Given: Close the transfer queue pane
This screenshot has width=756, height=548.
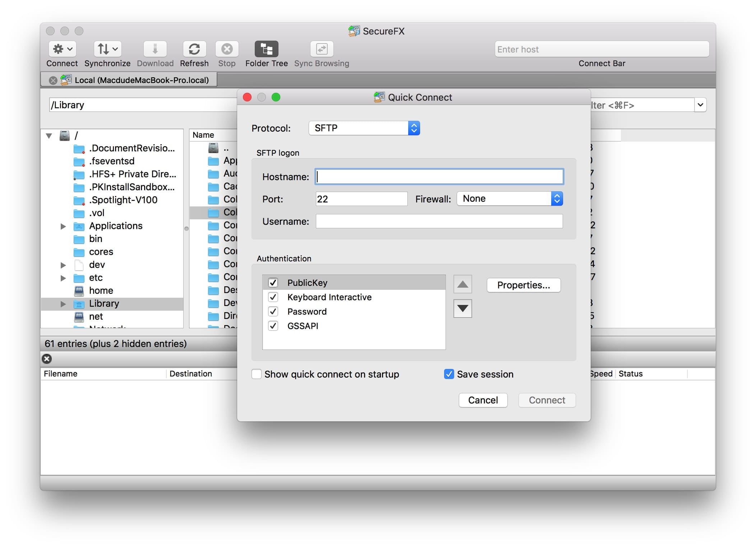Looking at the screenshot, I should click(47, 359).
